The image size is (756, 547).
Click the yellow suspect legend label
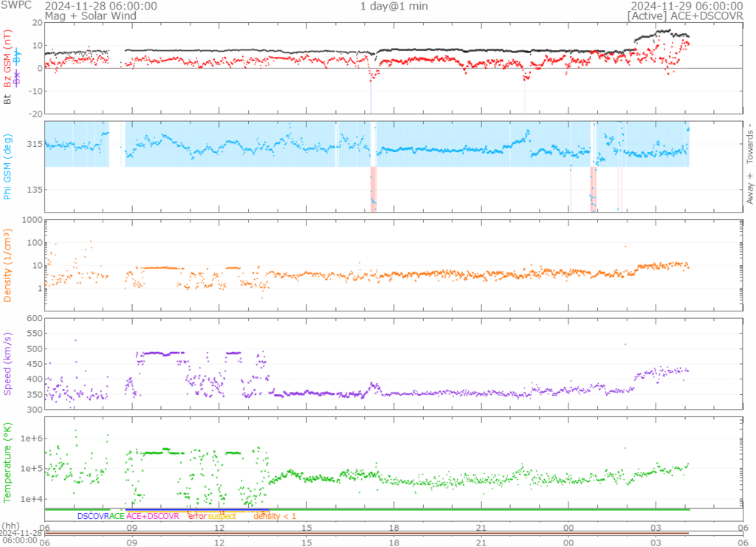pos(221,516)
